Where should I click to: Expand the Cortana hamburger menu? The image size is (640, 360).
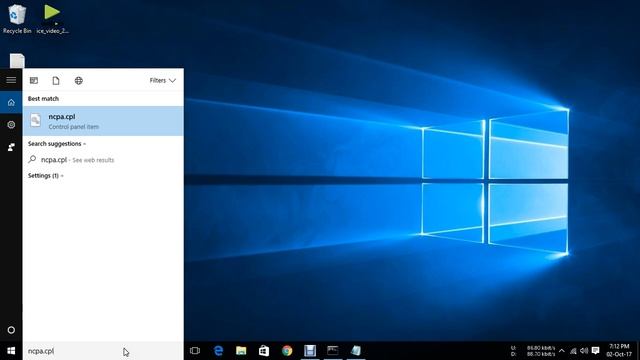(x=11, y=80)
